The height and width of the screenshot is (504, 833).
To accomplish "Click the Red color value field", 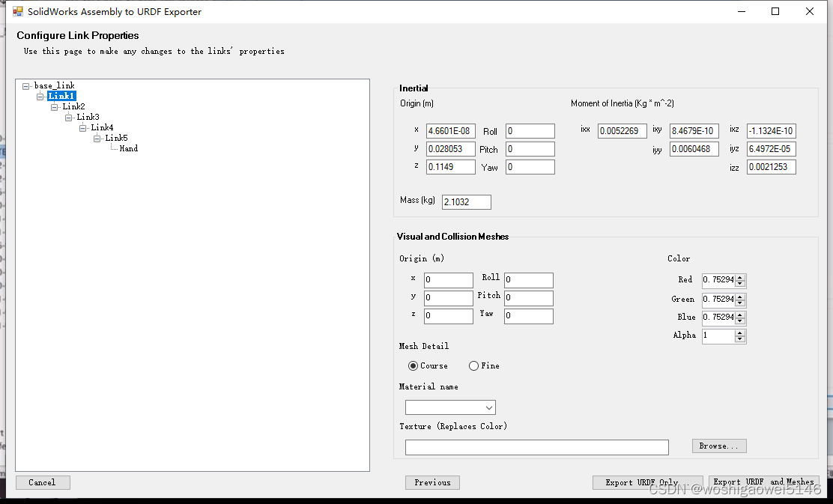I will click(x=718, y=280).
